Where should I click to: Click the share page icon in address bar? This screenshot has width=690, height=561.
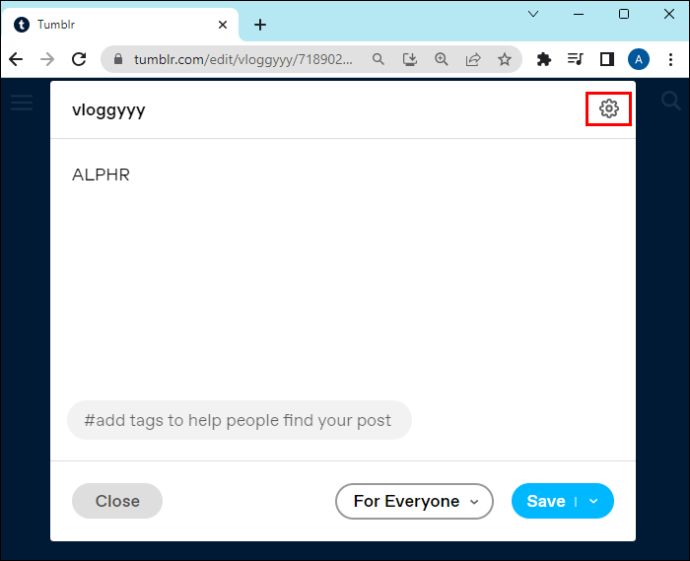pos(473,59)
